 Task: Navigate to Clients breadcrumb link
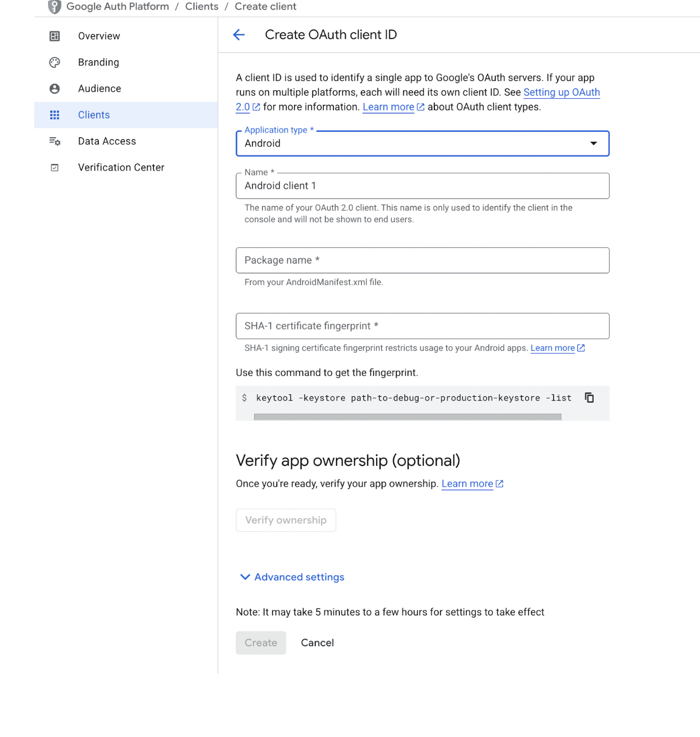(201, 6)
